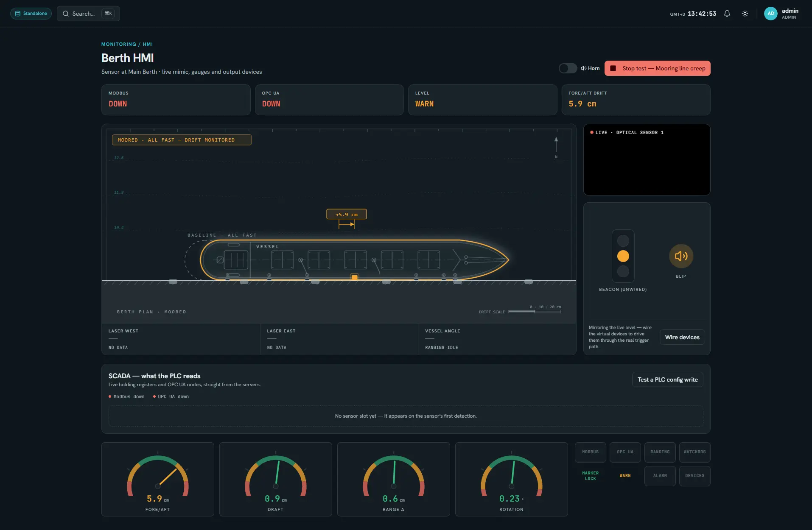Click the Range delta gauge
Image resolution: width=812 pixels, height=530 pixels.
(394, 479)
